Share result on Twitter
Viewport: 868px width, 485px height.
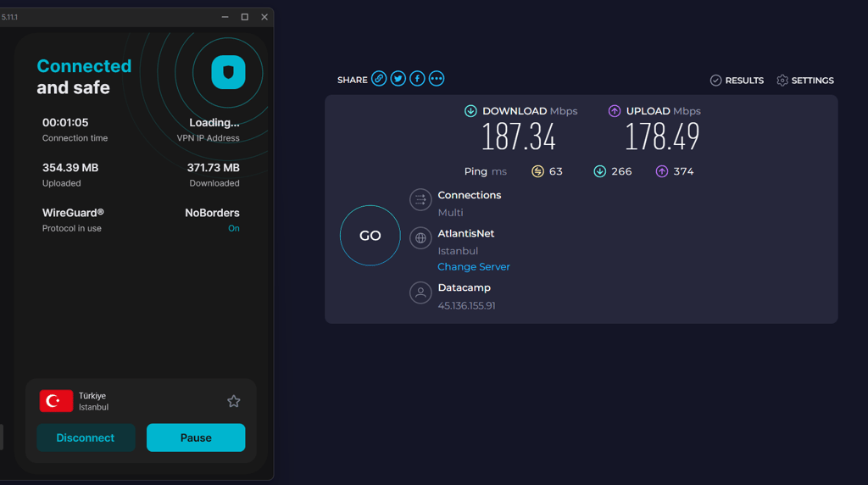tap(398, 79)
